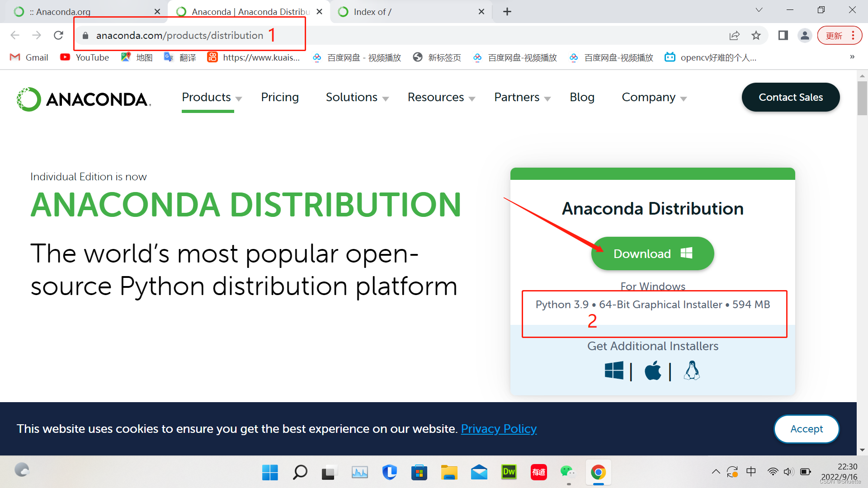This screenshot has height=488, width=868.
Task: Click the Windows installer icon under Additional Installers
Action: (x=614, y=371)
